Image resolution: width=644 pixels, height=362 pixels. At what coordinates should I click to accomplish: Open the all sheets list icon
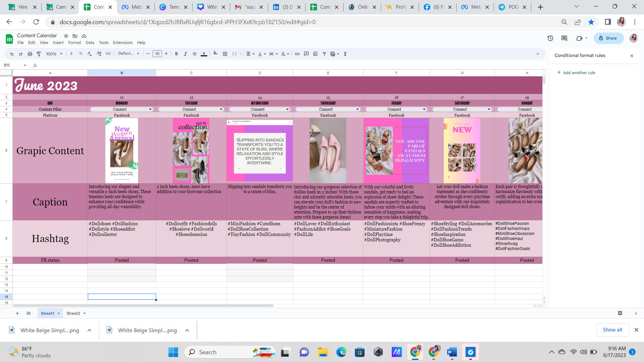coord(29,313)
